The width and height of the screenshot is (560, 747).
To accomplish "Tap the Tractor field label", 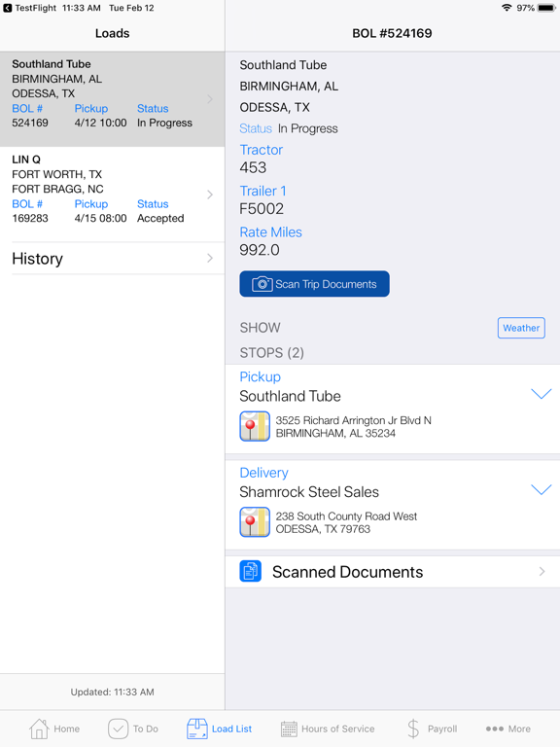I will click(x=262, y=150).
